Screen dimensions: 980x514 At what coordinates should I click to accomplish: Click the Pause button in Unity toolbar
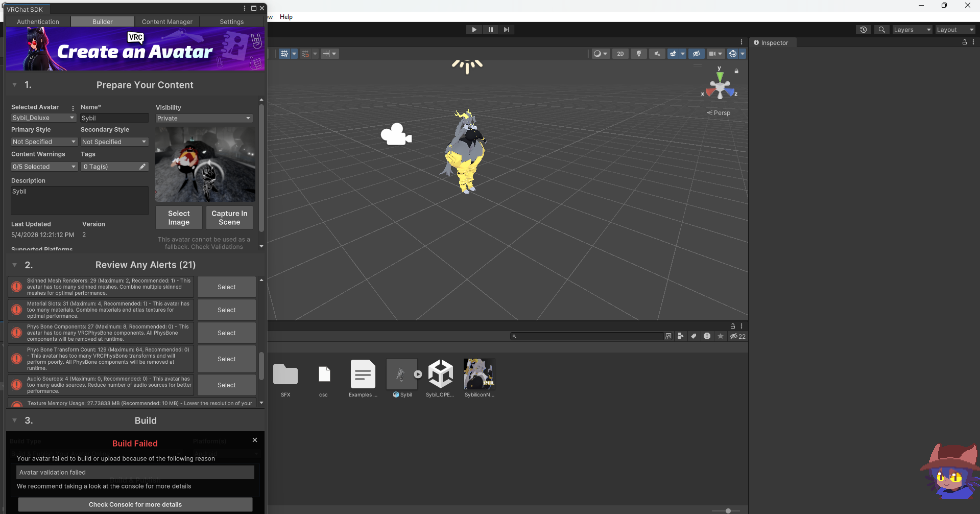click(490, 30)
